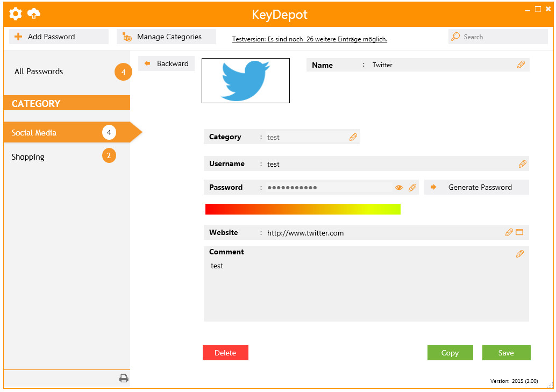Delete this password entry
This screenshot has width=556, height=392.
[225, 353]
